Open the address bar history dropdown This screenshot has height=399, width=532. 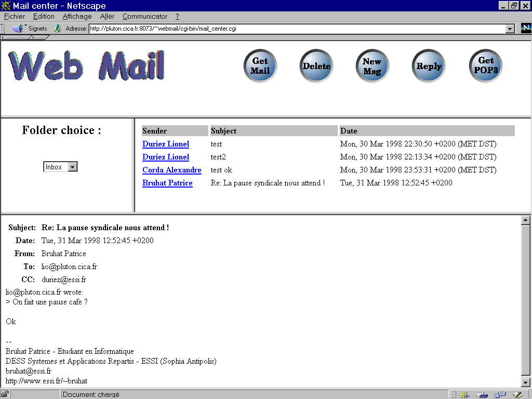(x=510, y=29)
